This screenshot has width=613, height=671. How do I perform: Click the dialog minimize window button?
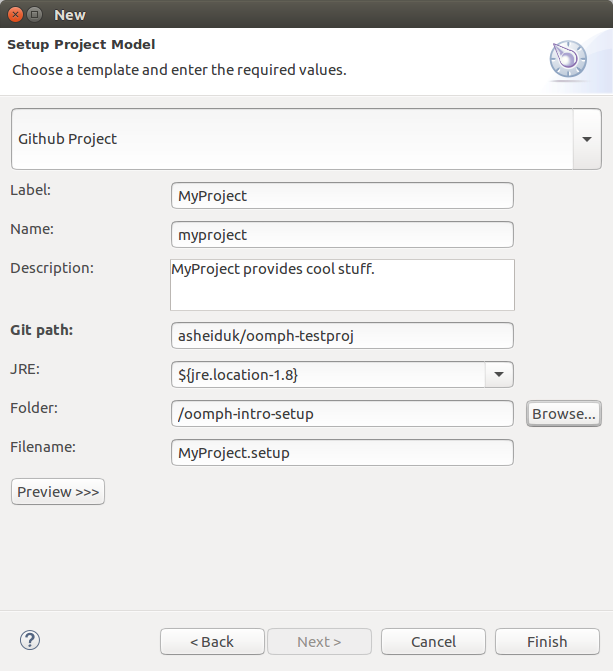click(x=35, y=15)
